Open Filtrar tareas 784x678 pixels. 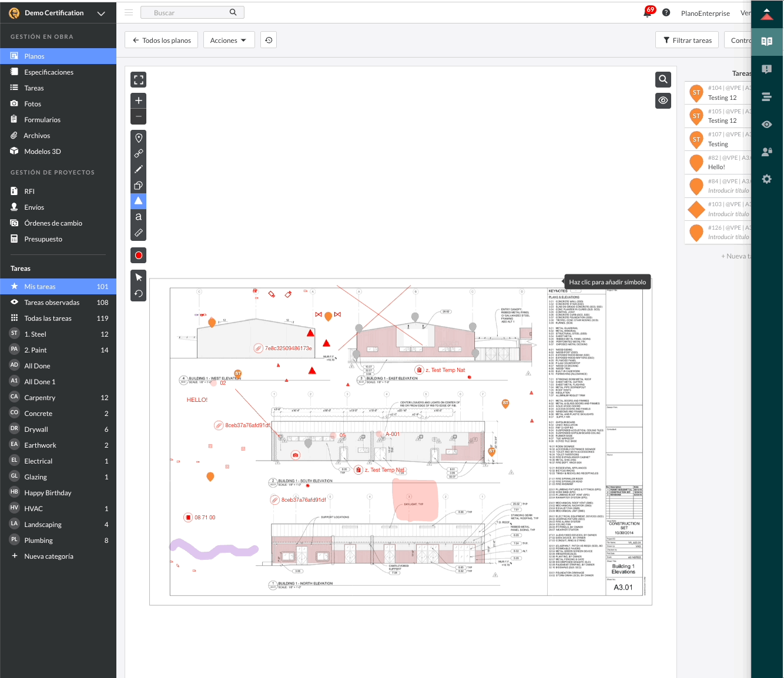pos(687,40)
